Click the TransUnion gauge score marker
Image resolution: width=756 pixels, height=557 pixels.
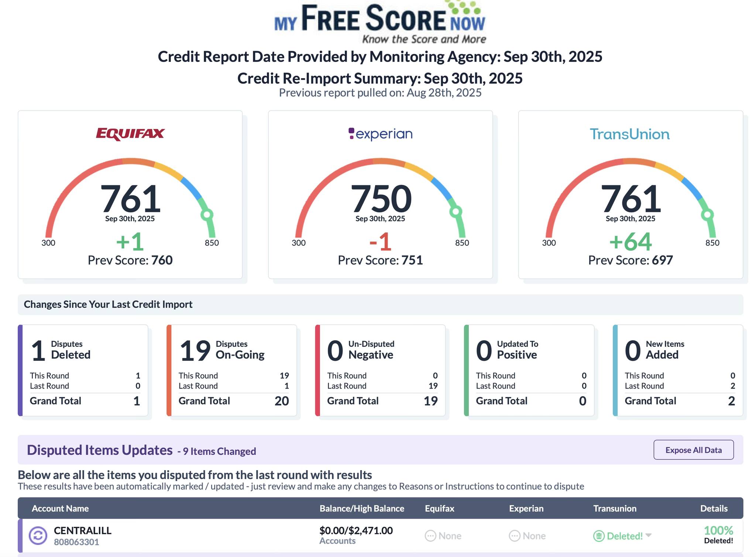tap(707, 215)
